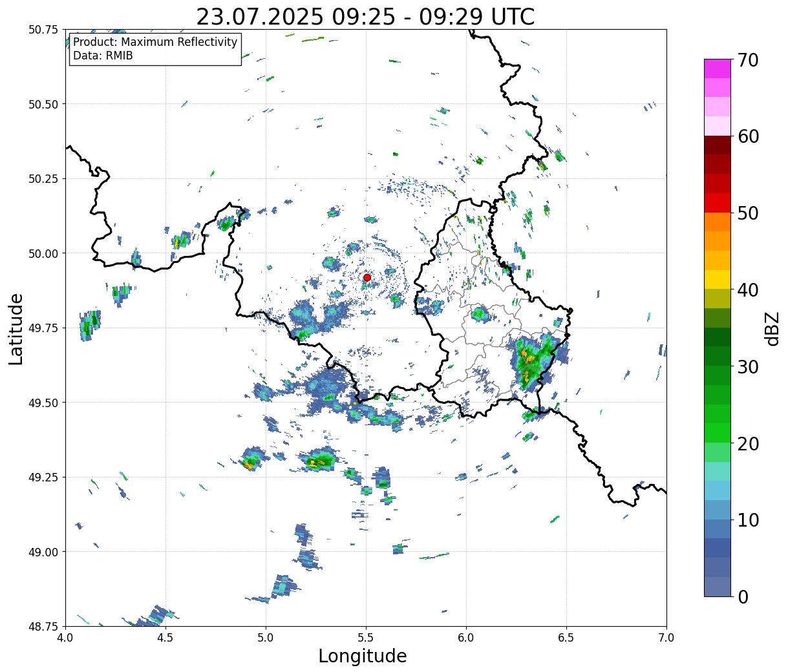Click the longitude tick label 4.5
The height and width of the screenshot is (672, 788).
[x=165, y=638]
